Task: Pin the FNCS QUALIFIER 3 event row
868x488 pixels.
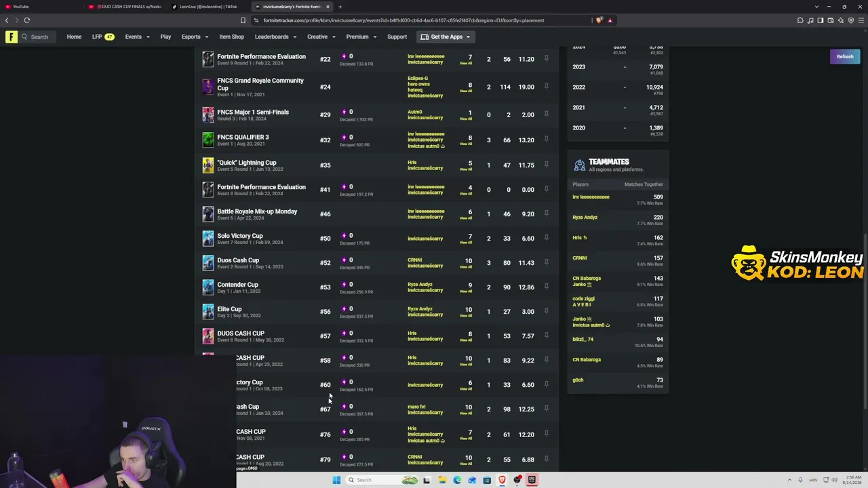Action: click(546, 140)
